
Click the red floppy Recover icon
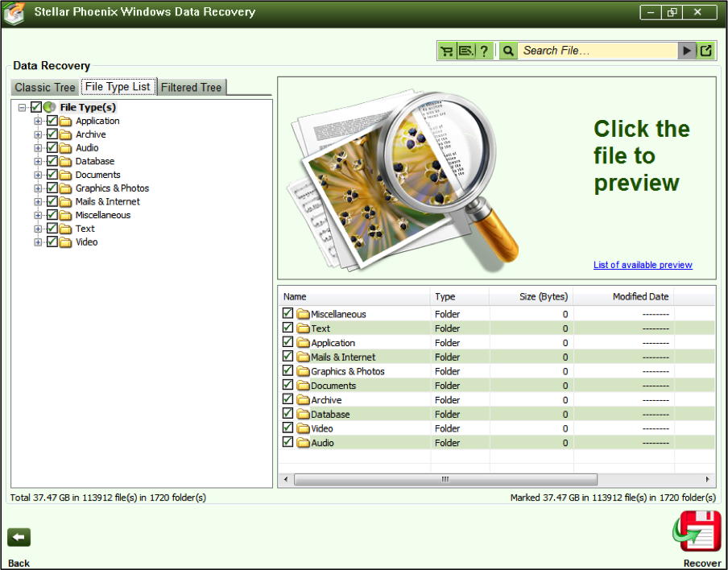point(696,532)
